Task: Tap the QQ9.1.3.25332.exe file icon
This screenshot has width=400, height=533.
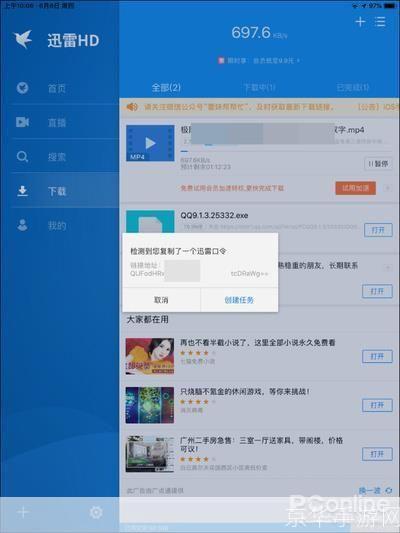Action: 150,221
